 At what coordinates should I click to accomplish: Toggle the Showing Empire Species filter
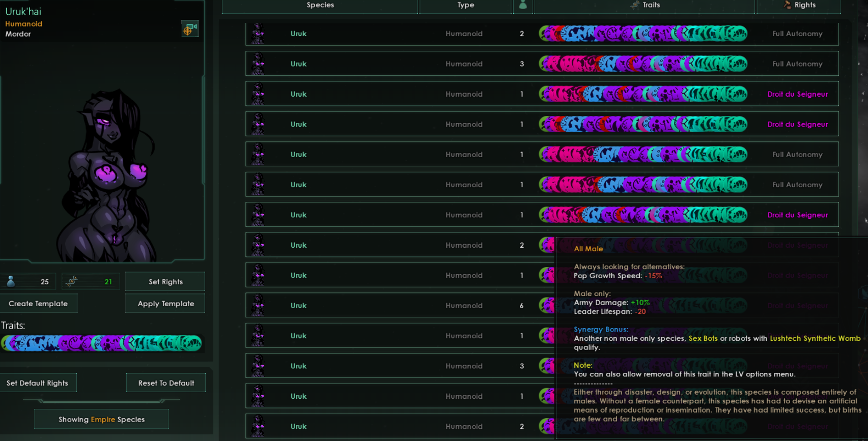(x=101, y=420)
